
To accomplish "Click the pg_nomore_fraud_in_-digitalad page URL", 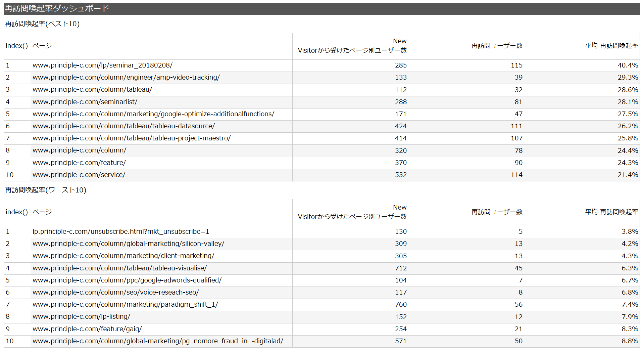I will (158, 341).
